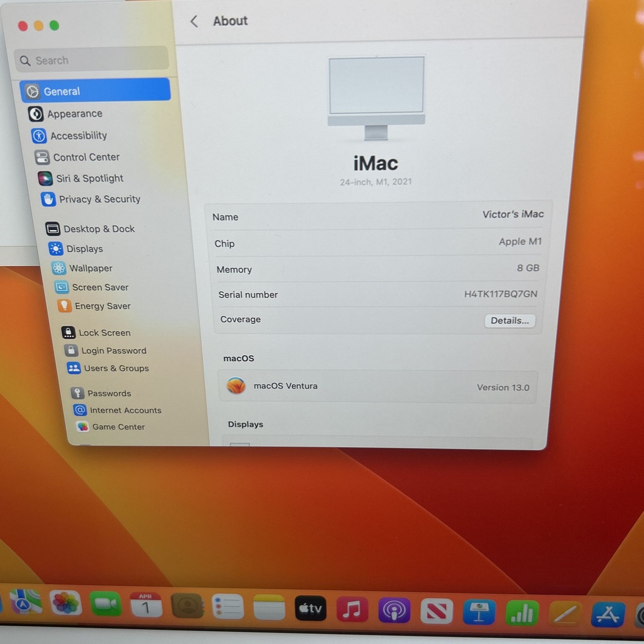The image size is (644, 644).
Task: Select General in the settings sidebar
Action: 95,91
